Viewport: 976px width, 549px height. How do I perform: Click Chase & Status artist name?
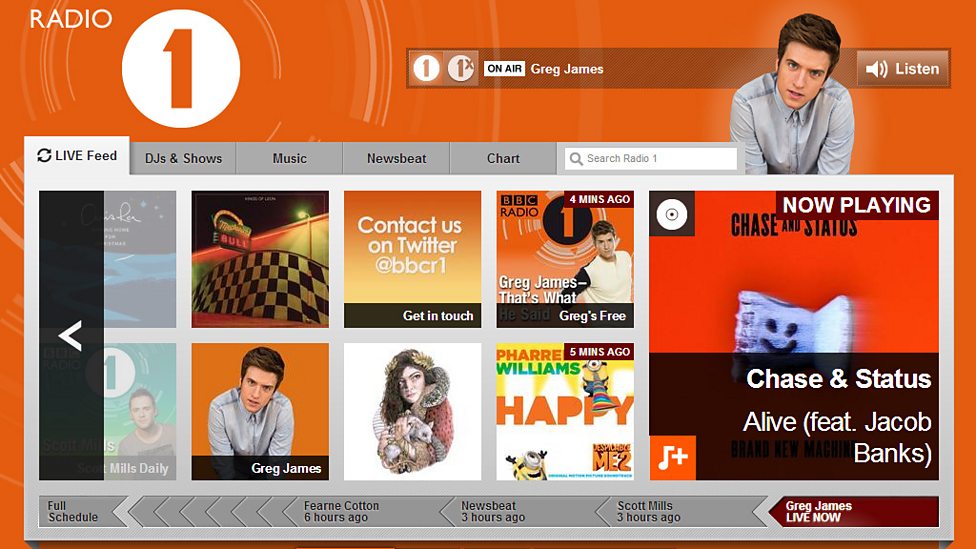point(838,378)
